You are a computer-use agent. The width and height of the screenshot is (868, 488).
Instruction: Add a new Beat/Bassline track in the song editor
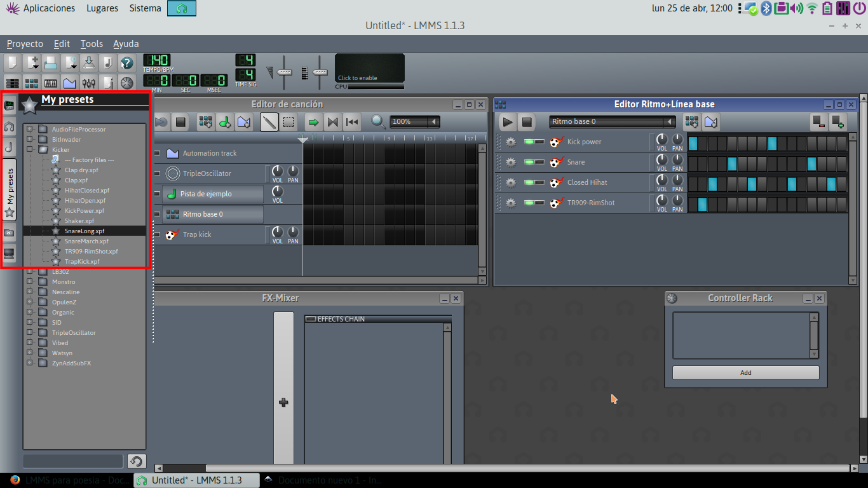205,121
